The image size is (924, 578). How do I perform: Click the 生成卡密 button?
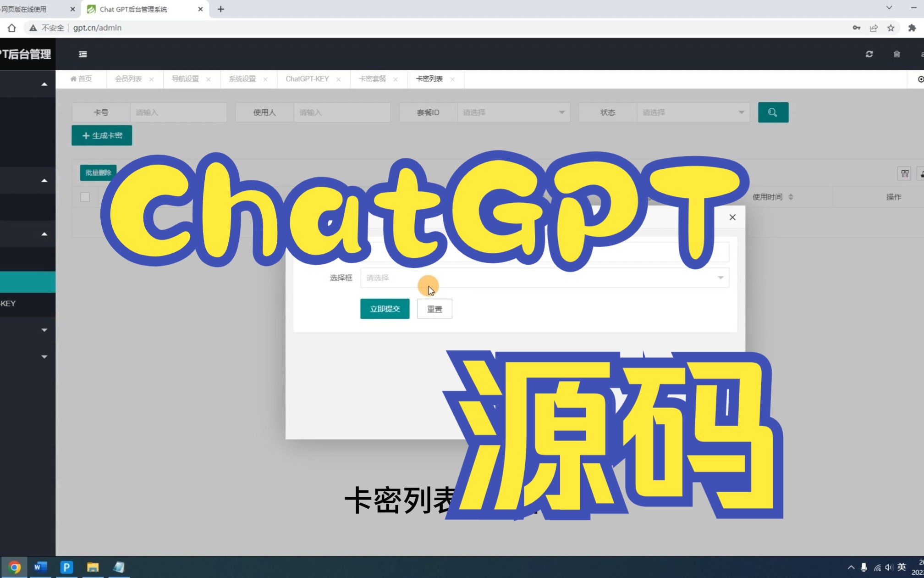pos(102,135)
